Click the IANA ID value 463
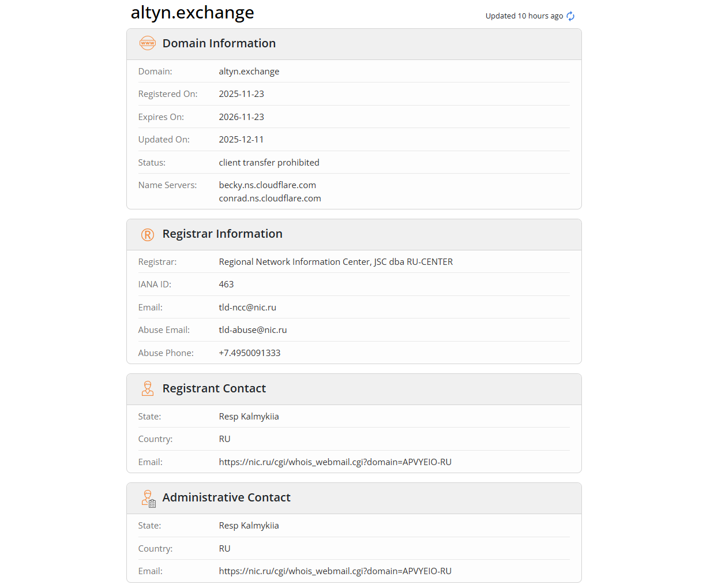Image resolution: width=710 pixels, height=588 pixels. pos(226,284)
